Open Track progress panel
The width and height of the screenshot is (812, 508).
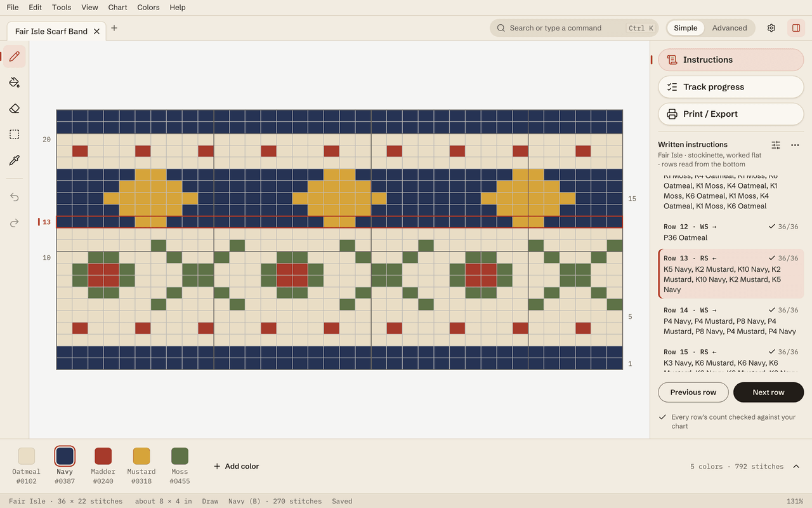[731, 87]
